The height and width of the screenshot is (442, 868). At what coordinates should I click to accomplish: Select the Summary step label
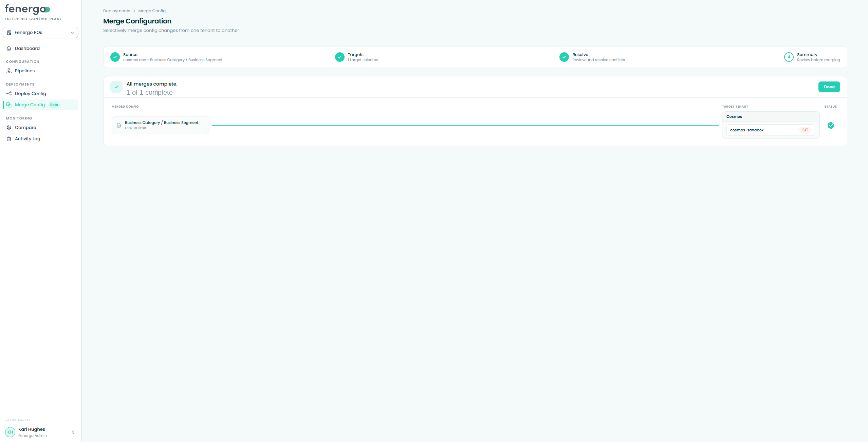pos(807,55)
